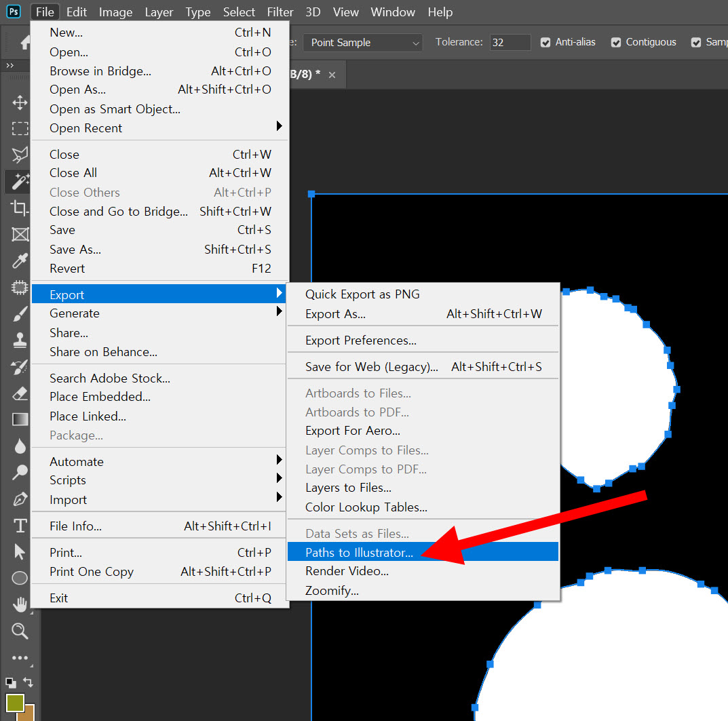The width and height of the screenshot is (728, 721).
Task: Select the History Brush tool
Action: [x=20, y=367]
